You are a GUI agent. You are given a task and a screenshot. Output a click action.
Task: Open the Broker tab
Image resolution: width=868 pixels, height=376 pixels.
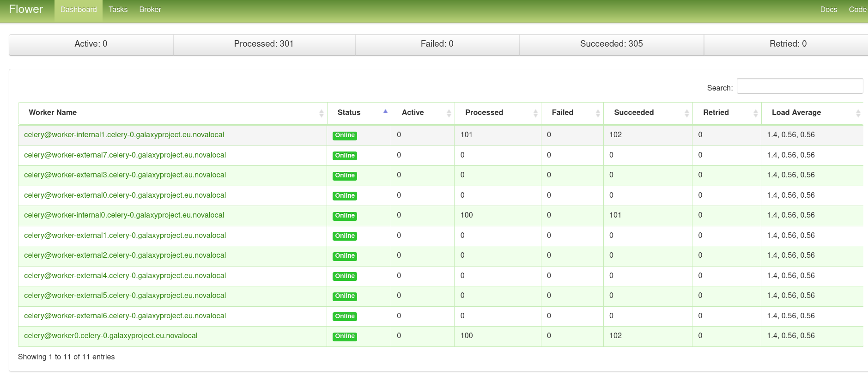pyautogui.click(x=150, y=10)
